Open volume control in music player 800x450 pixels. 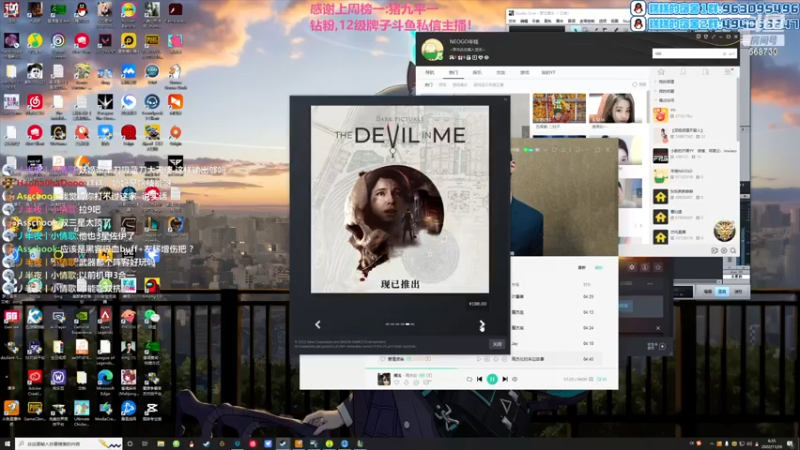pyautogui.click(x=515, y=379)
